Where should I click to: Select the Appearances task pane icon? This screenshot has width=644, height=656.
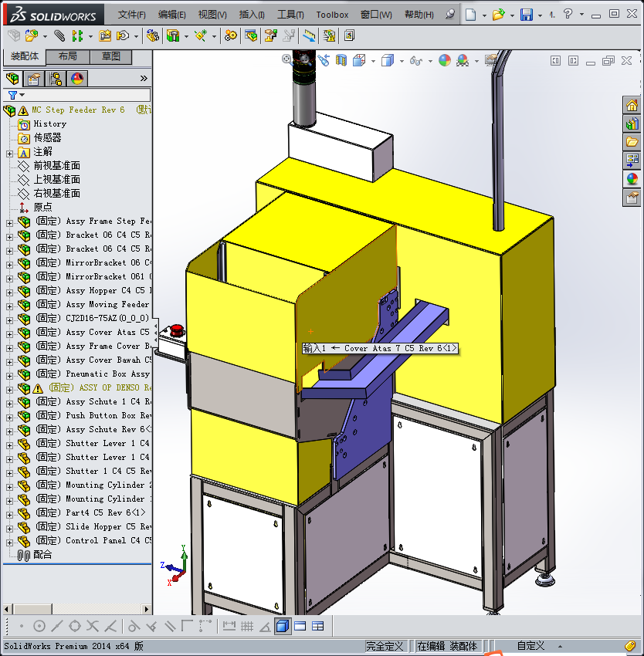632,179
